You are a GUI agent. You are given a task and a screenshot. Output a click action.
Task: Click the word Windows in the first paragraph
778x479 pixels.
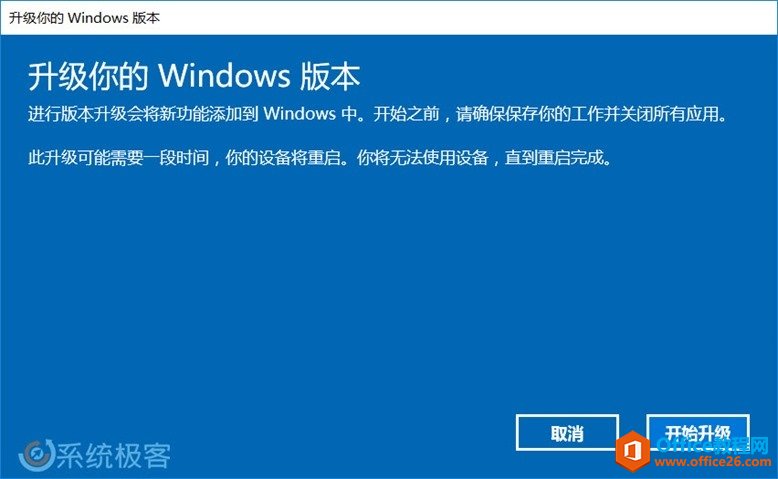point(300,114)
